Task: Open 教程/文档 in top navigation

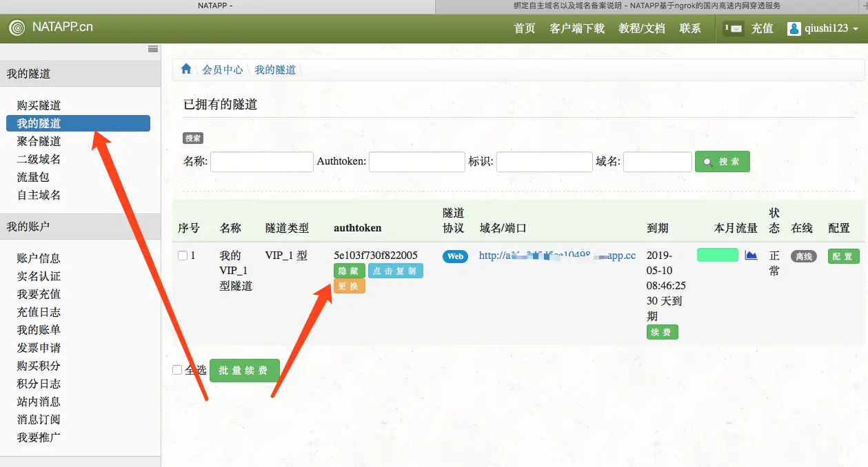Action: click(642, 28)
